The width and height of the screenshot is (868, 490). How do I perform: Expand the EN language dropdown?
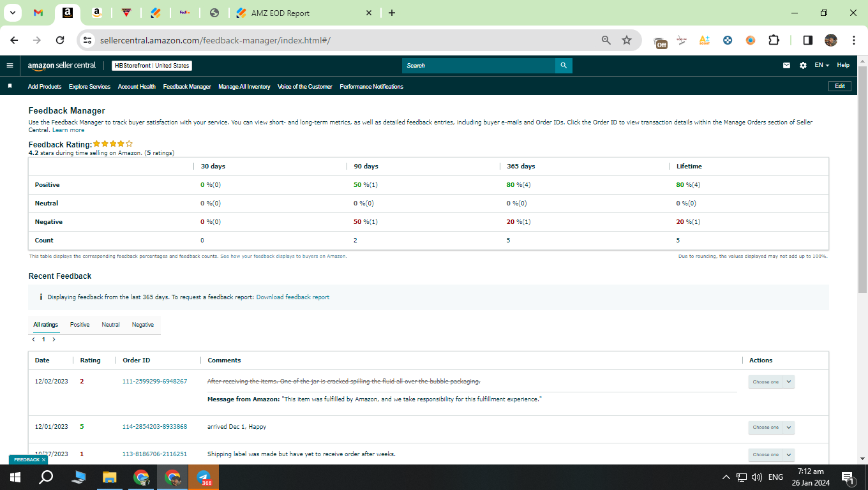[822, 65]
